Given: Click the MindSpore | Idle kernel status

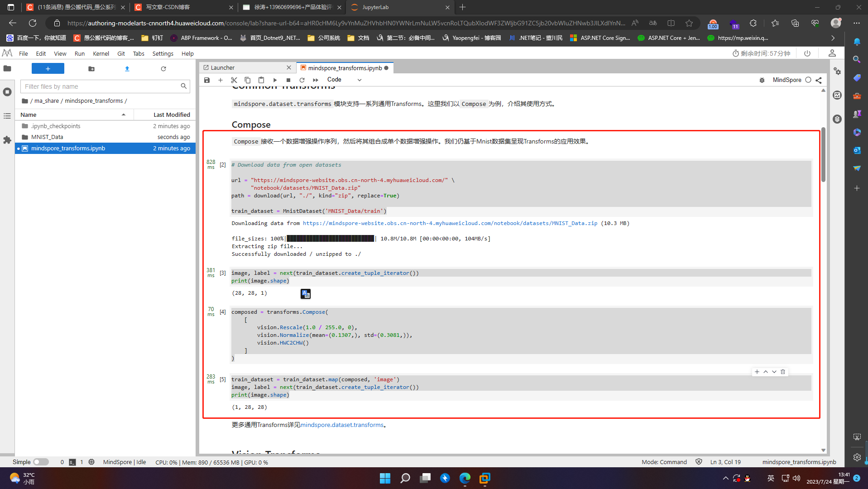Looking at the screenshot, I should (x=125, y=462).
